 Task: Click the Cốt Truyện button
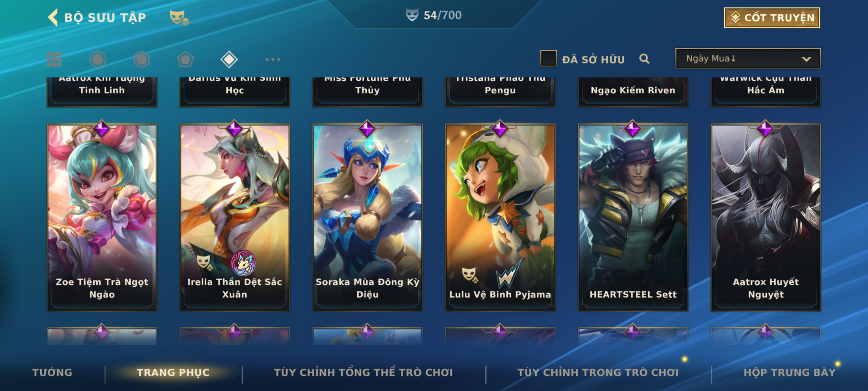tap(772, 18)
